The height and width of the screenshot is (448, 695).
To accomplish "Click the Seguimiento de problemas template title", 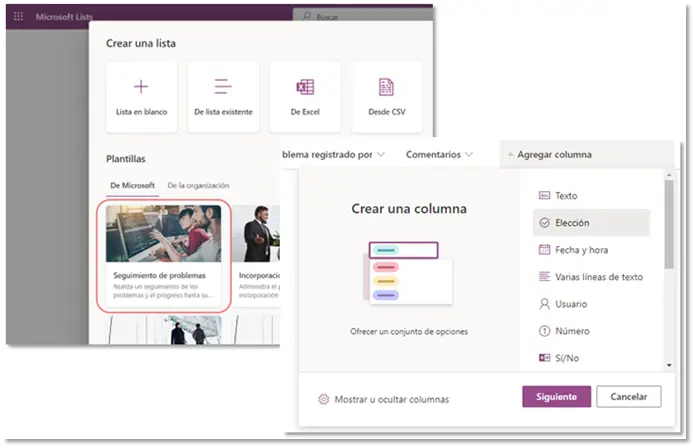I will point(160,275).
